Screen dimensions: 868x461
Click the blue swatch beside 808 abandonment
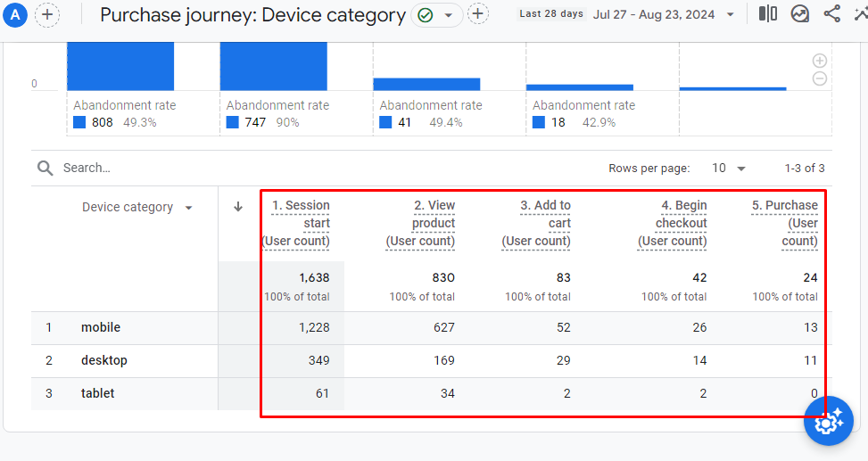tap(79, 122)
